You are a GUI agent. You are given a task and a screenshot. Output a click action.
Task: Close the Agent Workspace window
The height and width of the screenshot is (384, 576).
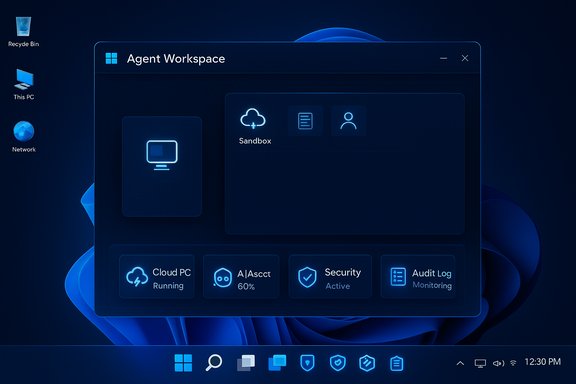(x=465, y=58)
